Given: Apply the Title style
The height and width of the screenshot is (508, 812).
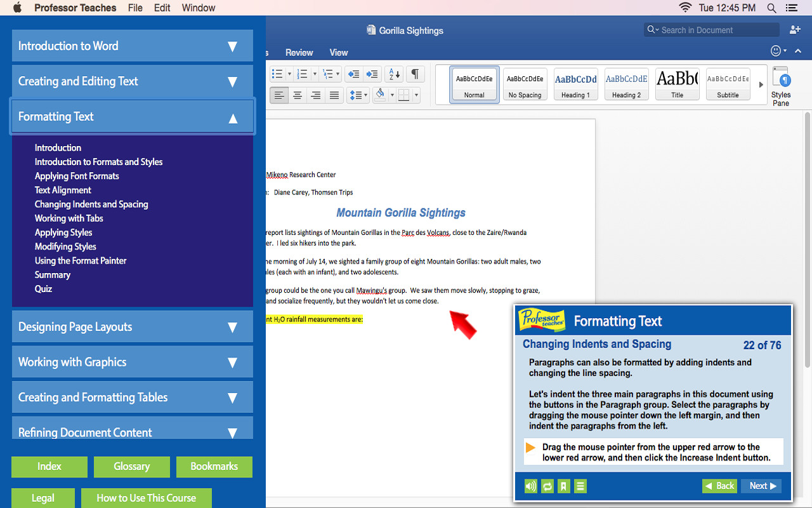Looking at the screenshot, I should point(678,84).
